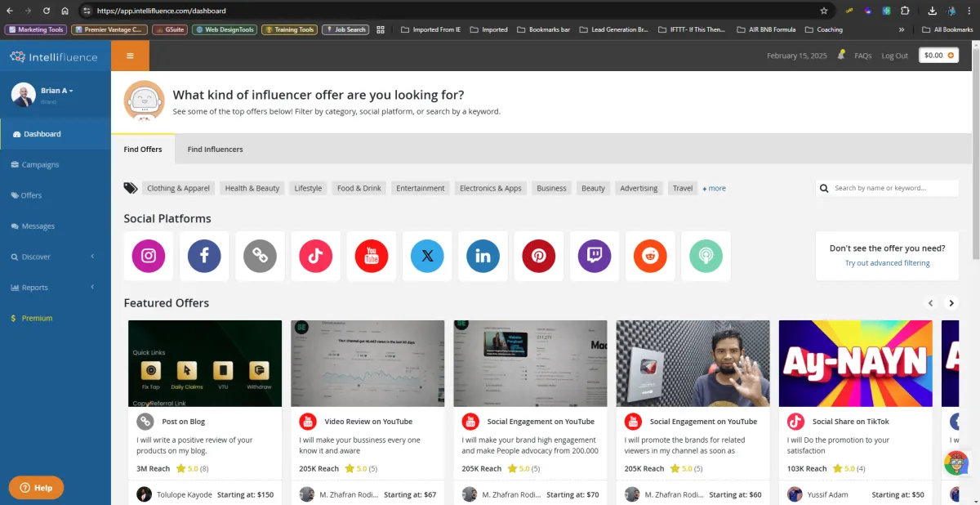Show more bookmarks bar chevron

902,29
